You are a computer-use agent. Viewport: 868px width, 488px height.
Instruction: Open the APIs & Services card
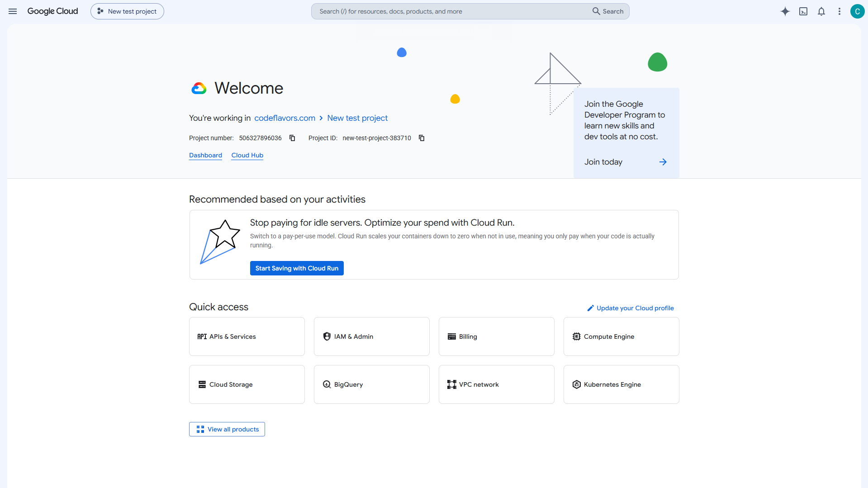pos(247,336)
